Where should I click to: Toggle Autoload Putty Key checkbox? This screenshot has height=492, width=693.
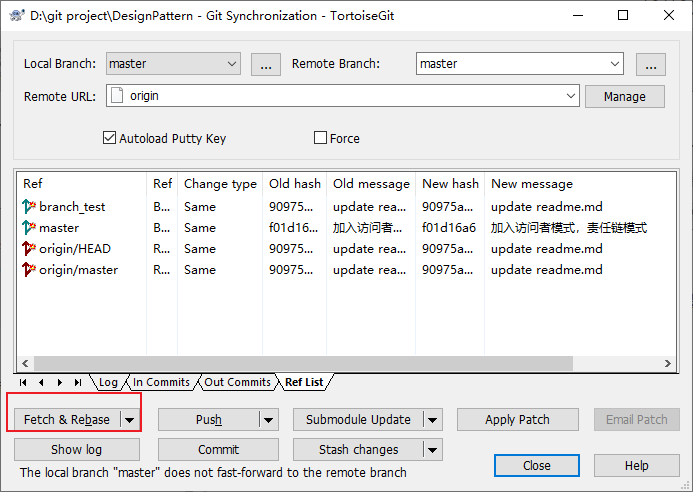pyautogui.click(x=109, y=138)
